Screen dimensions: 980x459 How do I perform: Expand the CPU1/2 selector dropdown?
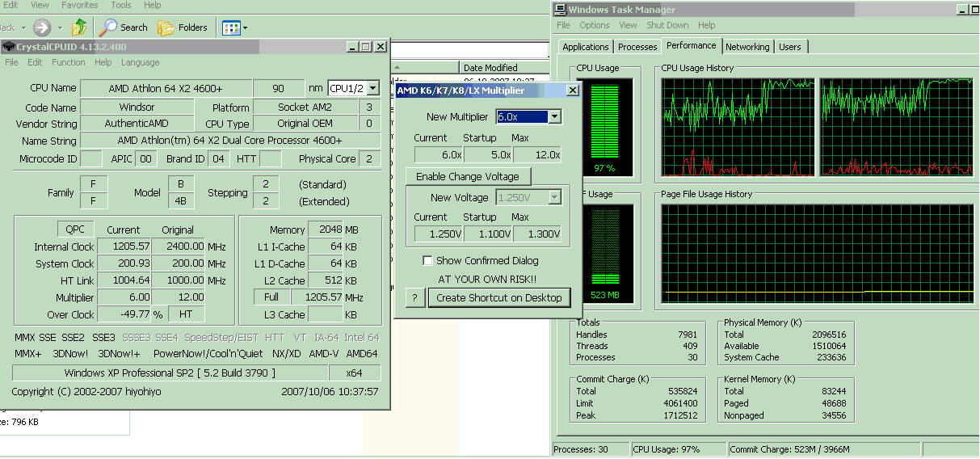pyautogui.click(x=372, y=88)
